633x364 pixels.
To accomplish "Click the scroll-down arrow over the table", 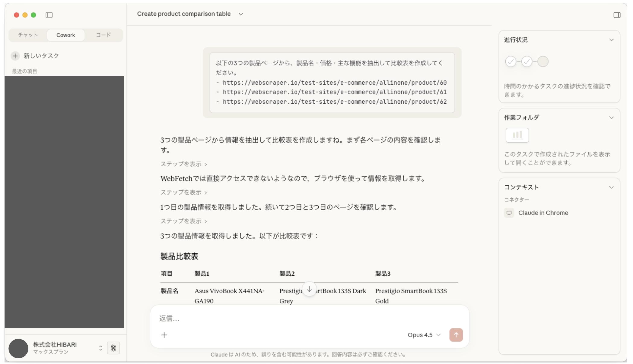I will (x=309, y=289).
